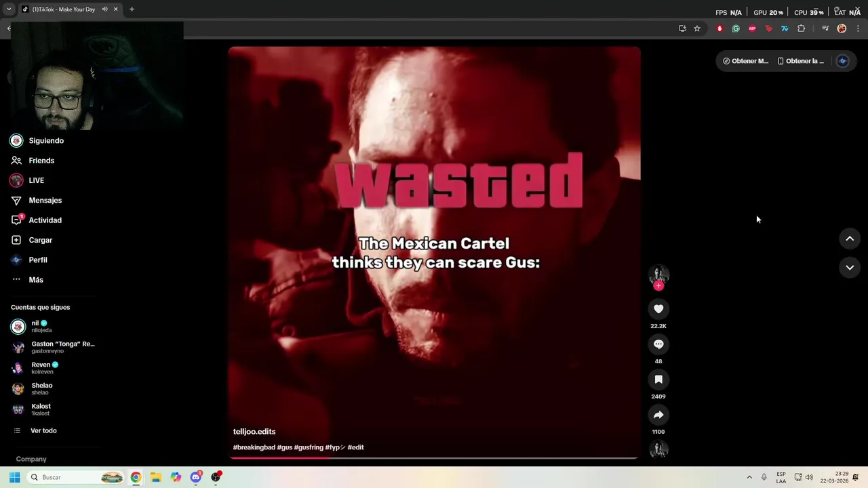Click the Obtener la... phone app button
This screenshot has width=868, height=488.
(x=801, y=61)
